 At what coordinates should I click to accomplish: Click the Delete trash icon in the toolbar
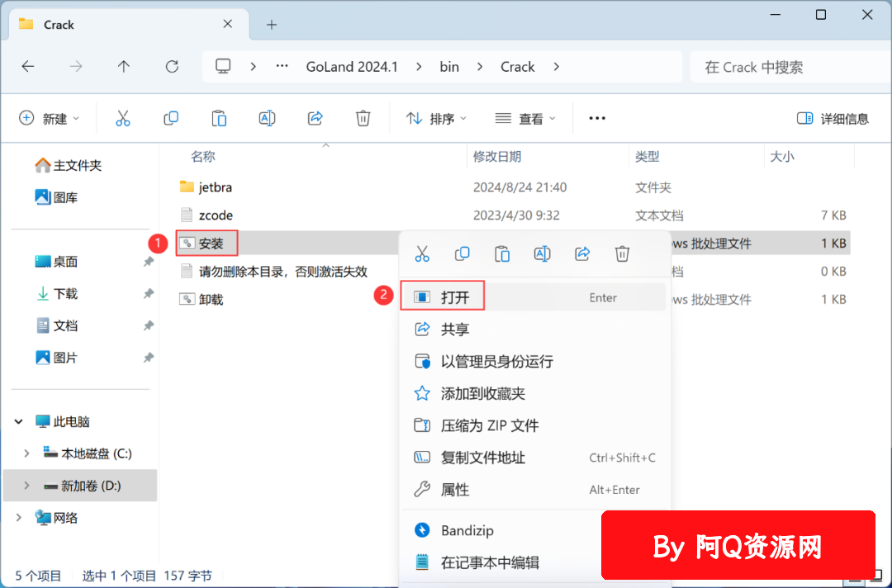(363, 118)
